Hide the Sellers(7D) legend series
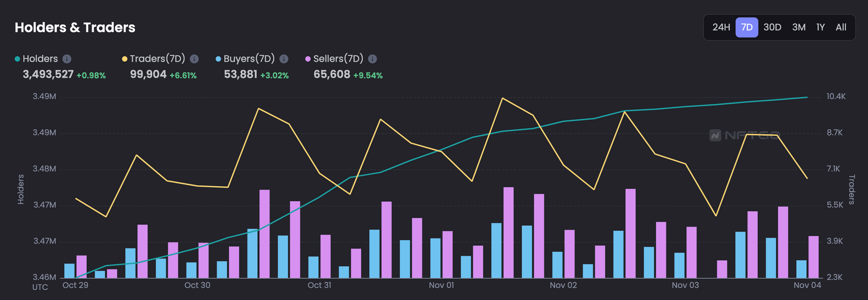This screenshot has height=300, width=868. 338,59
